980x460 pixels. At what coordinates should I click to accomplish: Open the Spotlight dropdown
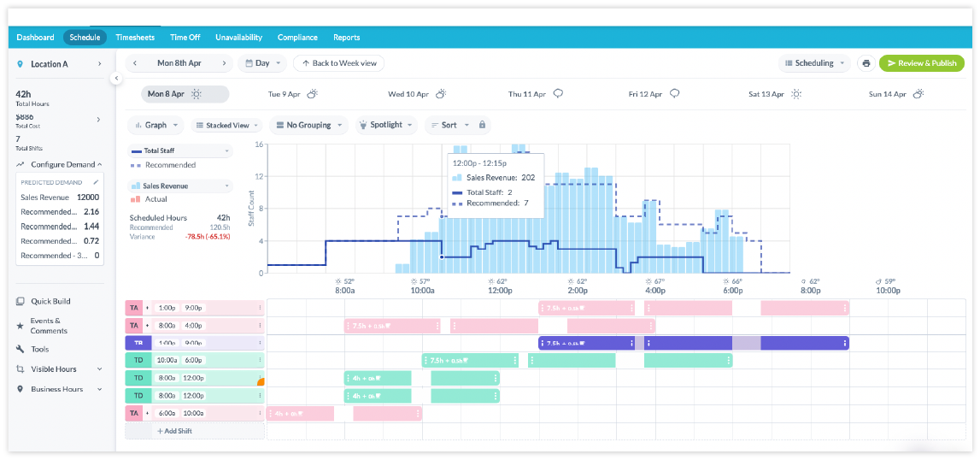[386, 125]
